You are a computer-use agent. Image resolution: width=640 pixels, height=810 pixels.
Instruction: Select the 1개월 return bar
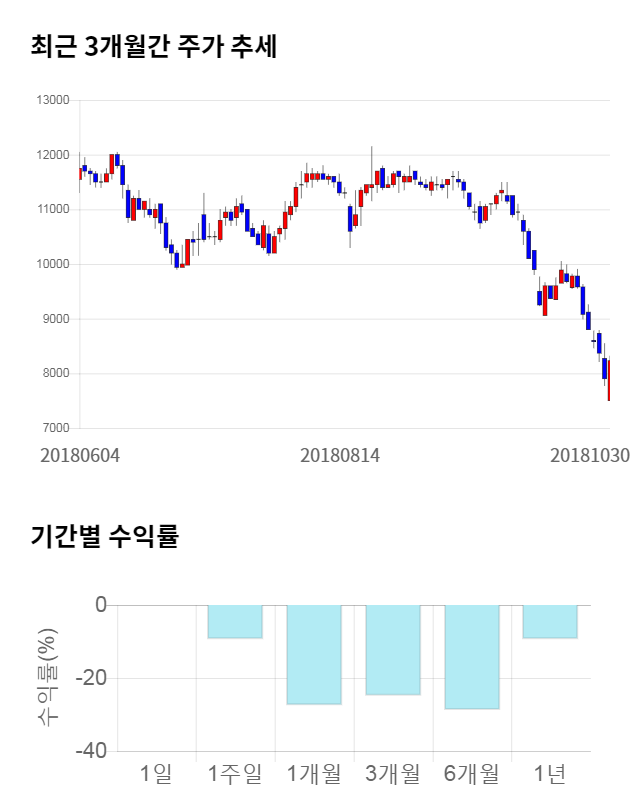314,654
